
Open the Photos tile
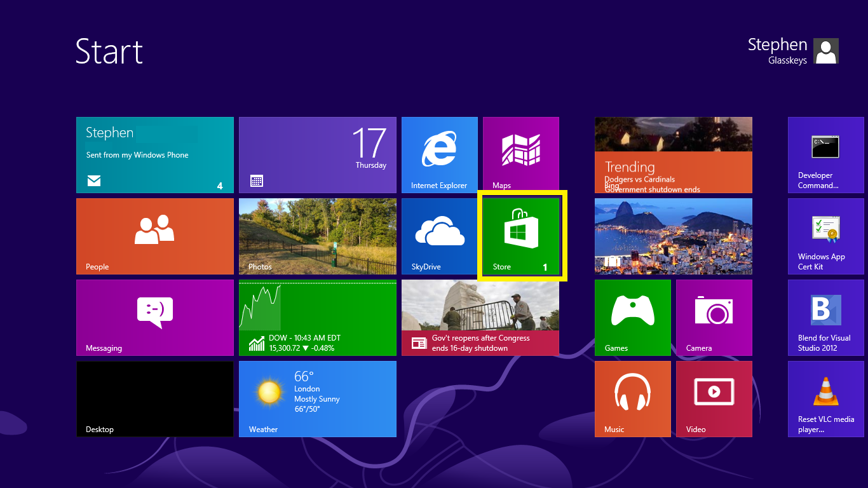pyautogui.click(x=317, y=236)
